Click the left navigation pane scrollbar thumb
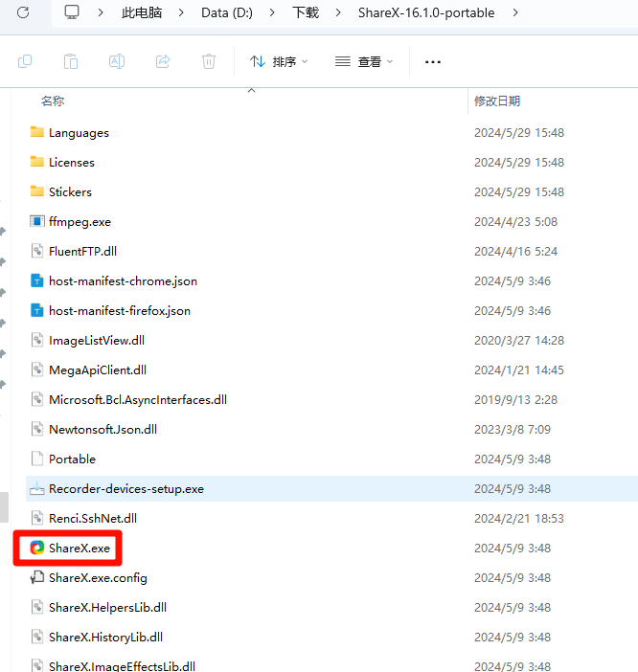This screenshot has height=672, width=638. tap(4, 507)
